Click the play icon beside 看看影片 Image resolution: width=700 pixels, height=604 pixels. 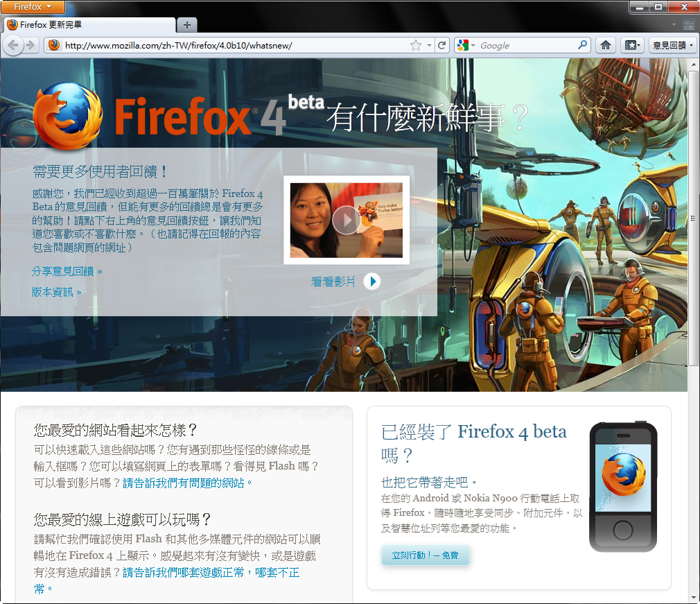372,282
